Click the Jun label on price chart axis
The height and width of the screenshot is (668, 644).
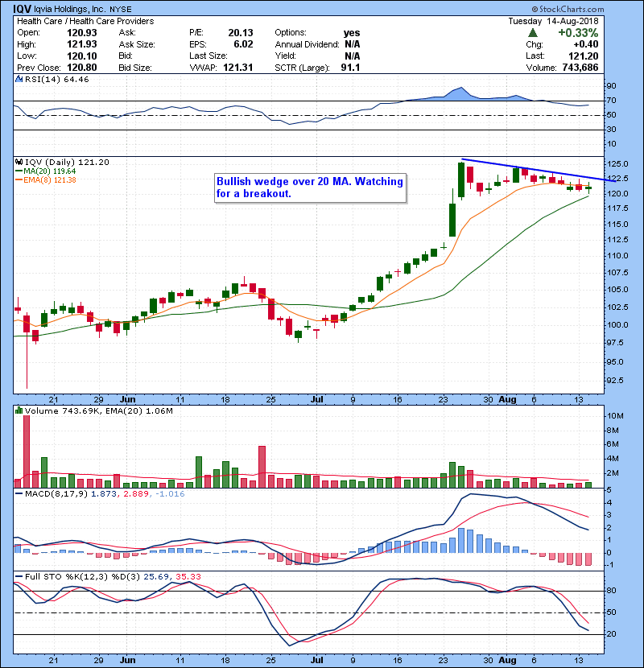pyautogui.click(x=128, y=400)
